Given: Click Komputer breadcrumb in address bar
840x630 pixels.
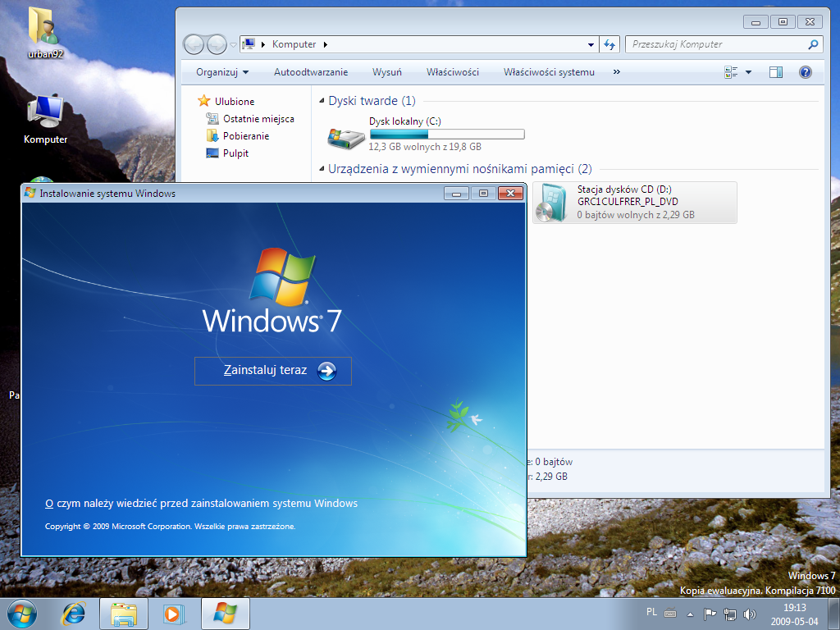Looking at the screenshot, I should (x=294, y=44).
